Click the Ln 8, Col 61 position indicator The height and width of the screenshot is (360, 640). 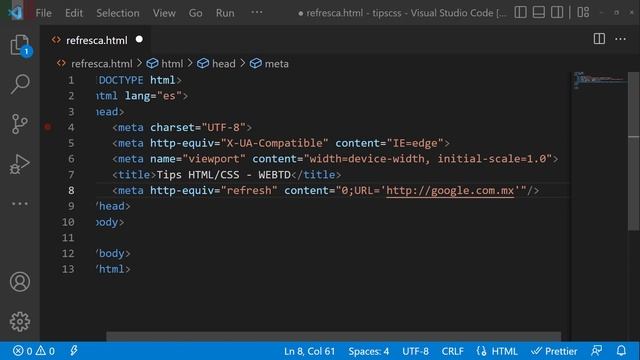(x=309, y=351)
